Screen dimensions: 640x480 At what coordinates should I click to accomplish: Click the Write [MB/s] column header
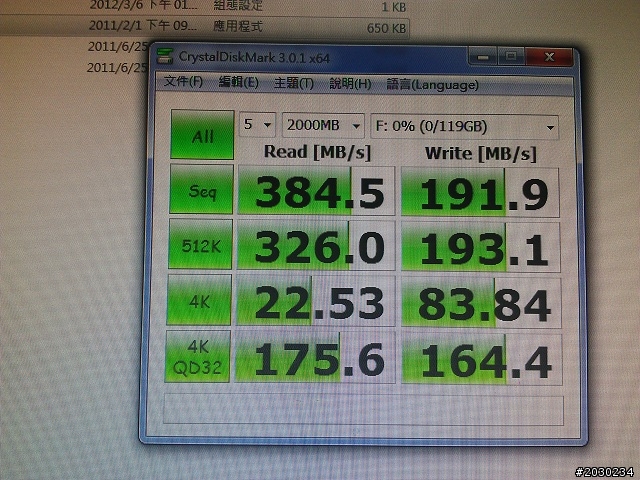point(480,154)
